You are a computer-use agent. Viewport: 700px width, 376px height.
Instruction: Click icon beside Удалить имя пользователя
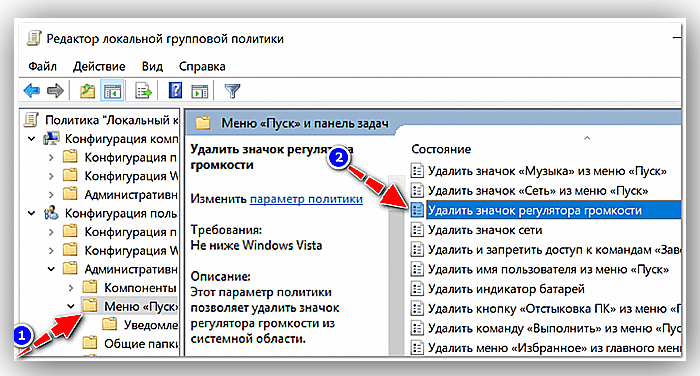coord(417,269)
